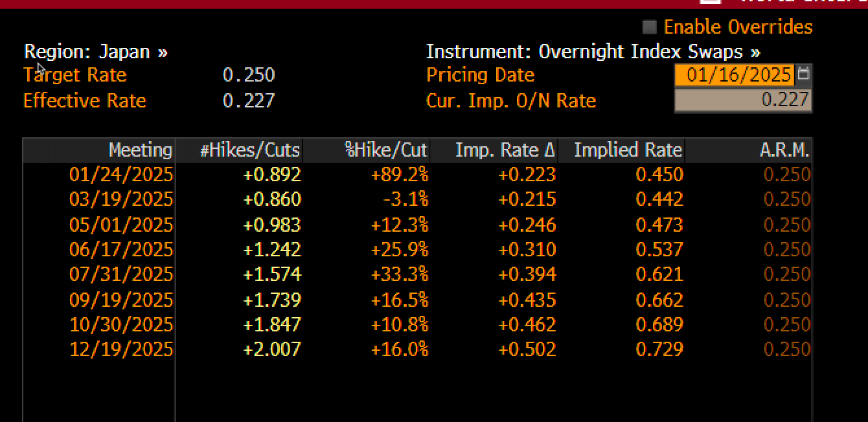Click the #Hikes/Cuts column header
Screen dimensions: 868x422
[249, 150]
